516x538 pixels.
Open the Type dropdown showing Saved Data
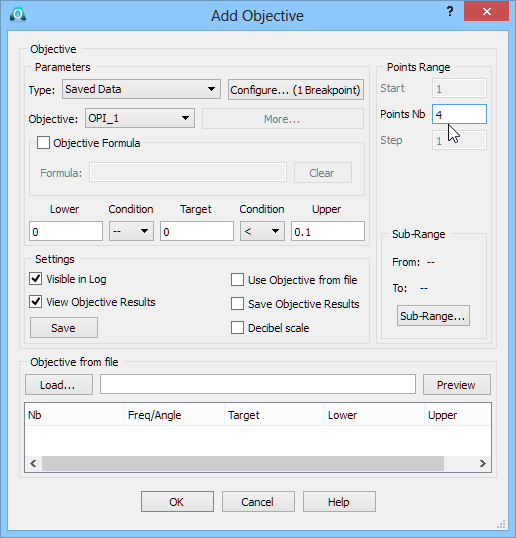pyautogui.click(x=141, y=89)
